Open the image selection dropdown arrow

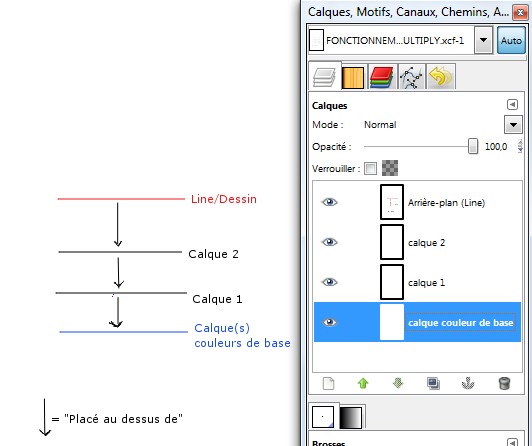[483, 40]
